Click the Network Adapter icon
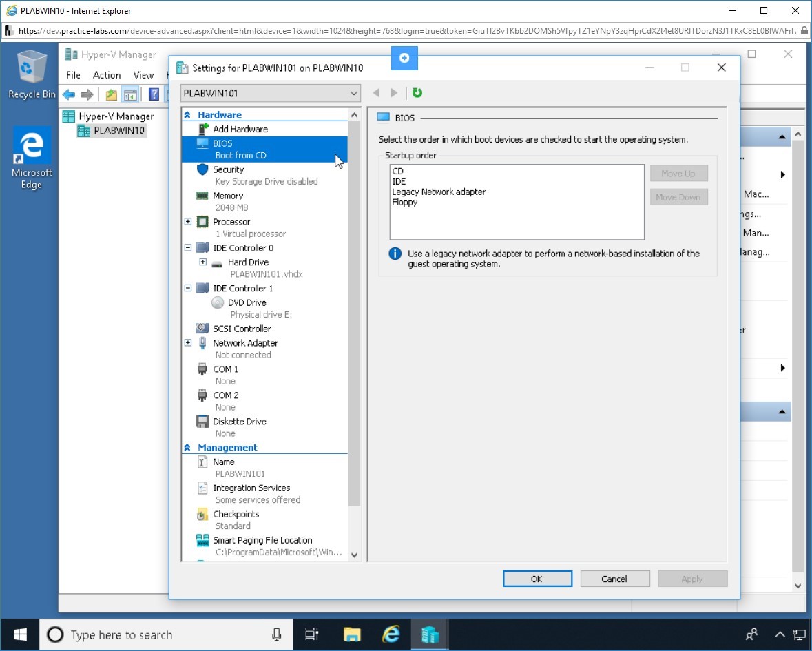The width and height of the screenshot is (812, 651). coord(202,343)
